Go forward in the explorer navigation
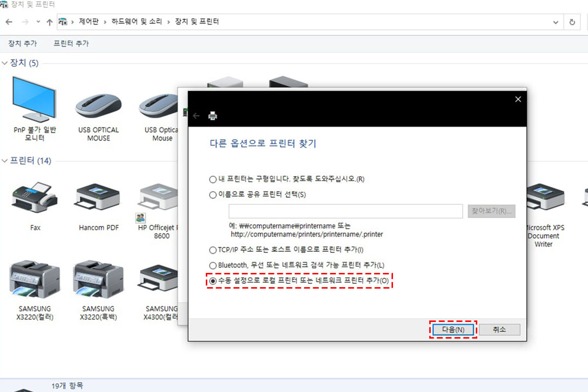 click(x=25, y=22)
